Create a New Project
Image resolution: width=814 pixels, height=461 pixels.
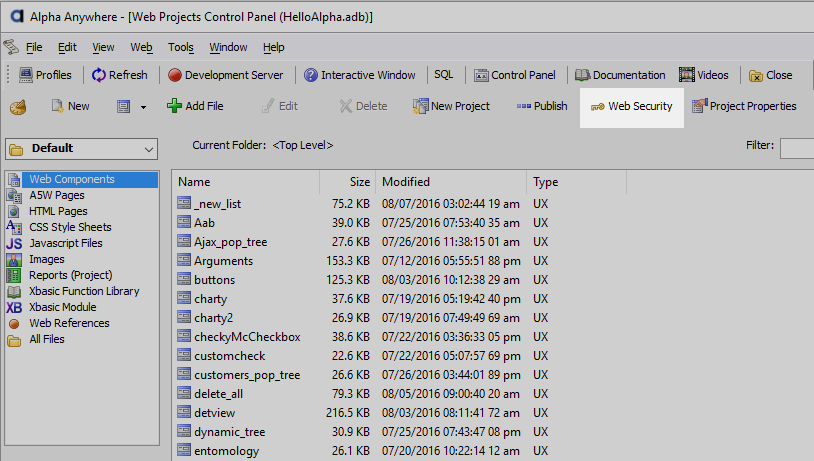coord(451,106)
